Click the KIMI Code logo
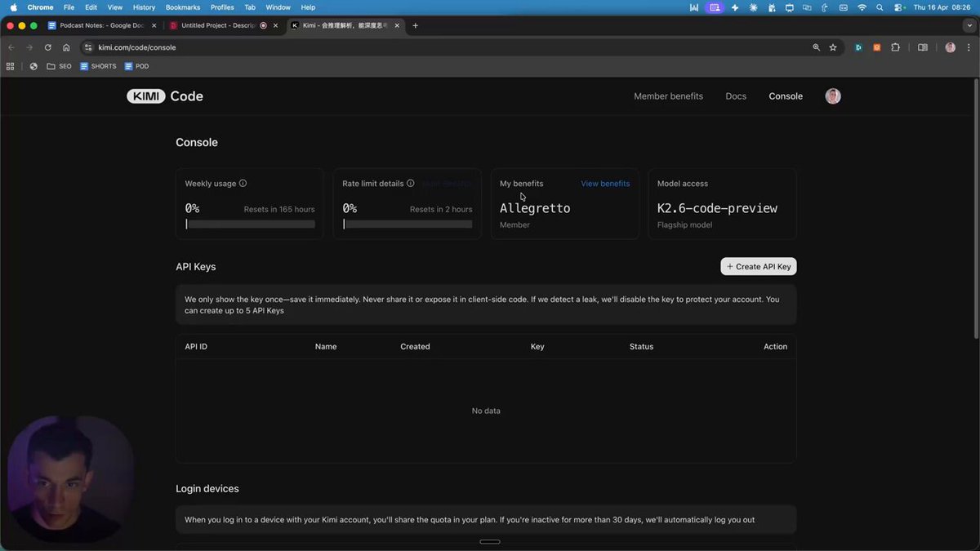The height and width of the screenshot is (551, 980). click(165, 96)
